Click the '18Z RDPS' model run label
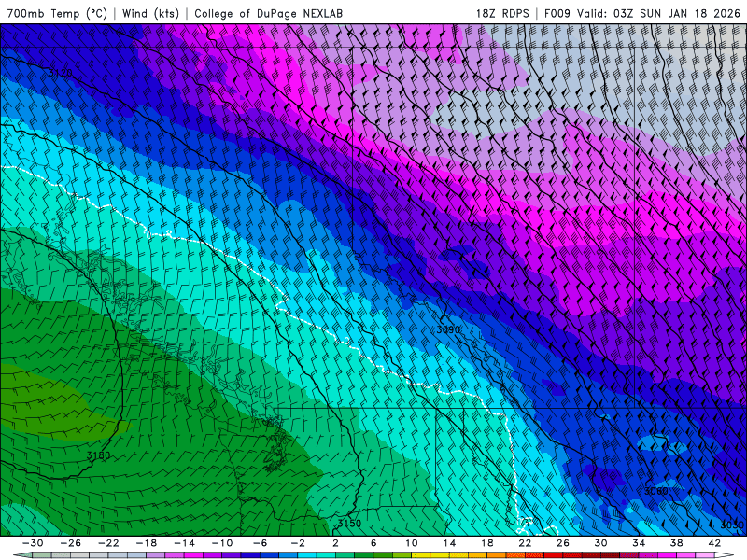 (x=502, y=13)
